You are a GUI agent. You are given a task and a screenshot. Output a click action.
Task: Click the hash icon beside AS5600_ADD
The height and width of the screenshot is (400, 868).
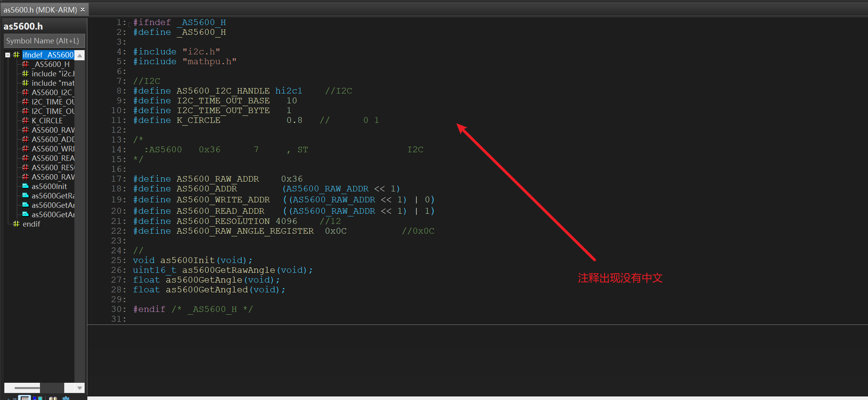(x=25, y=139)
